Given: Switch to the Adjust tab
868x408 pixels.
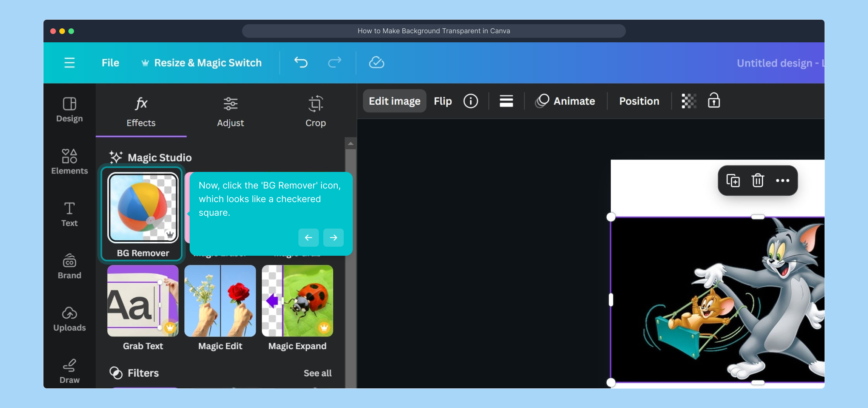Looking at the screenshot, I should pyautogui.click(x=230, y=112).
